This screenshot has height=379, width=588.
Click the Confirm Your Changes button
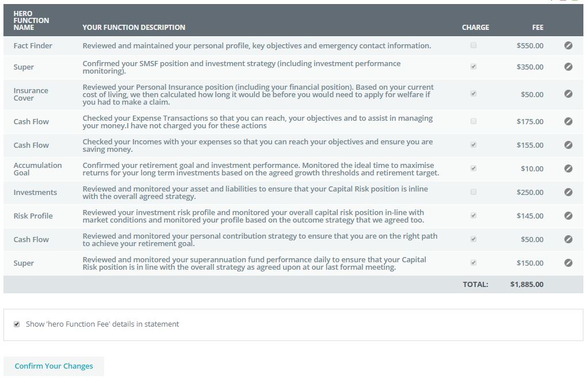(x=54, y=366)
